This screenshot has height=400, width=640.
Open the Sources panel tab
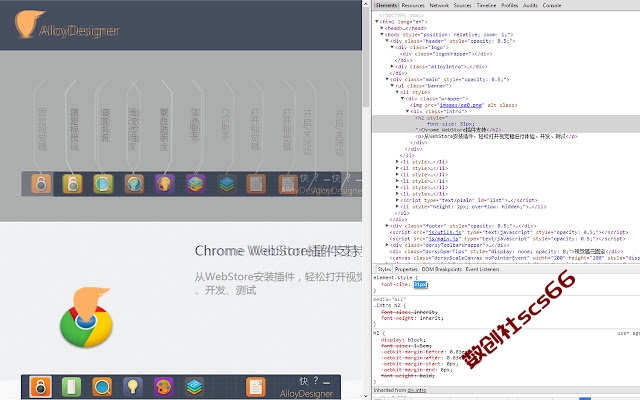462,5
